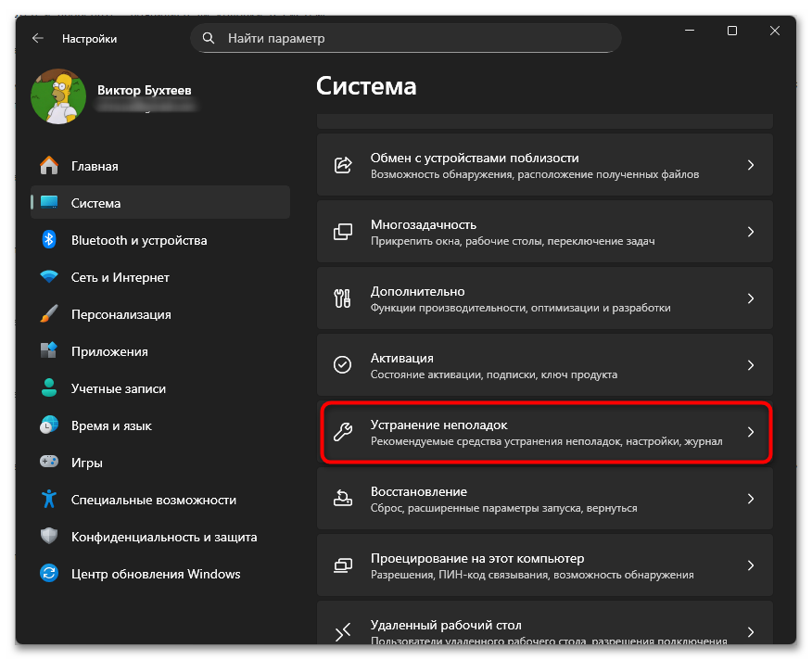Click the Windows Update icon
Viewport: 812px width, 660px height.
pyautogui.click(x=48, y=574)
